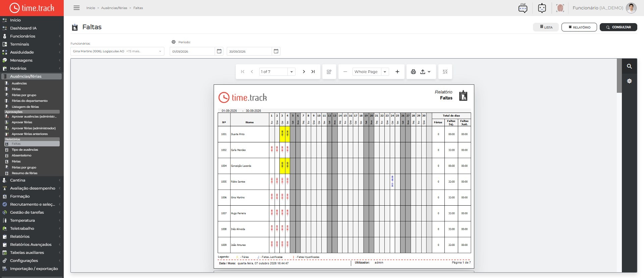Image resolution: width=644 pixels, height=278 pixels.
Task: Open the page number dropdown
Action: [x=291, y=72]
